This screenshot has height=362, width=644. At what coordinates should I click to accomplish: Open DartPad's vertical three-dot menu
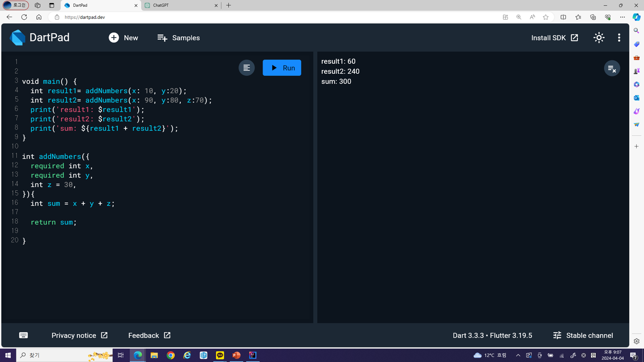(619, 38)
